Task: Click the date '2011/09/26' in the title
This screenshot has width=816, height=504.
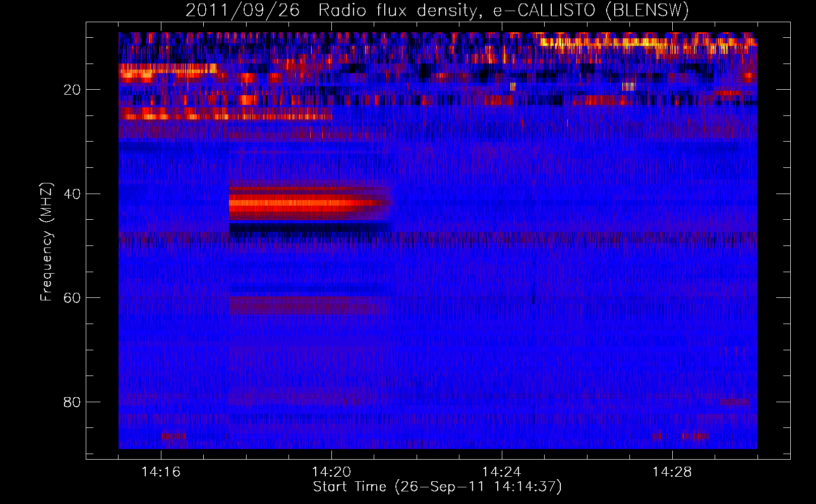Action: point(242,10)
